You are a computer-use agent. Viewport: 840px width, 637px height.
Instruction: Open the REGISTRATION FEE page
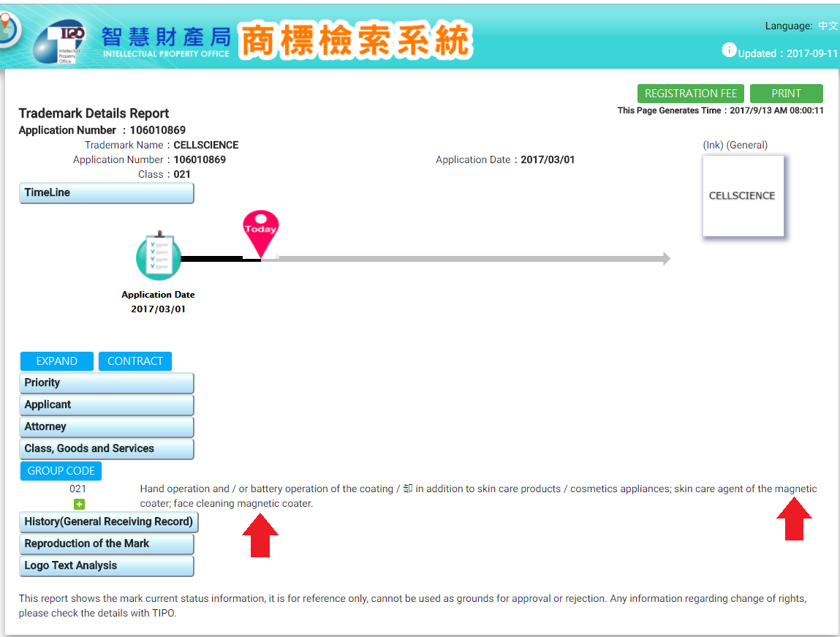(691, 93)
